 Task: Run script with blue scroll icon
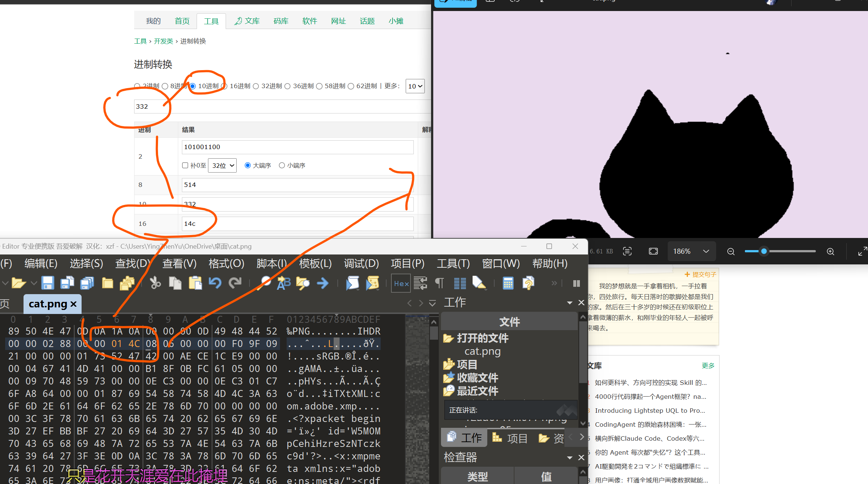click(x=352, y=283)
